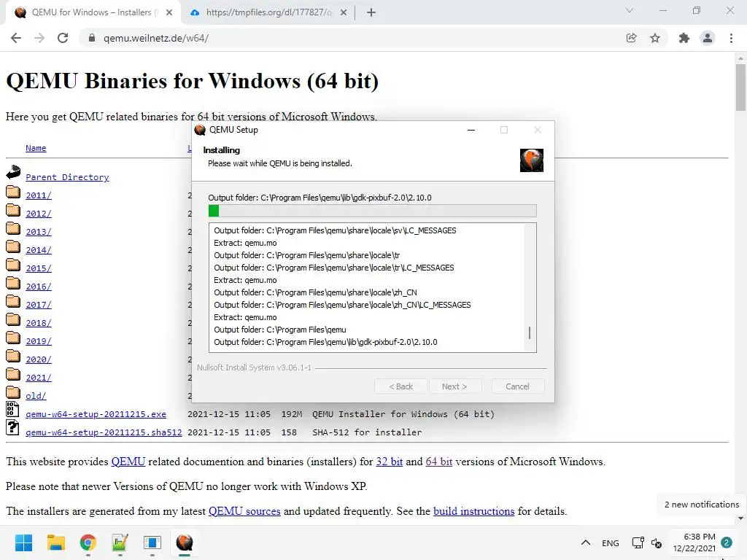
Task: Click the parent directory back-arrow icon
Action: click(13, 172)
